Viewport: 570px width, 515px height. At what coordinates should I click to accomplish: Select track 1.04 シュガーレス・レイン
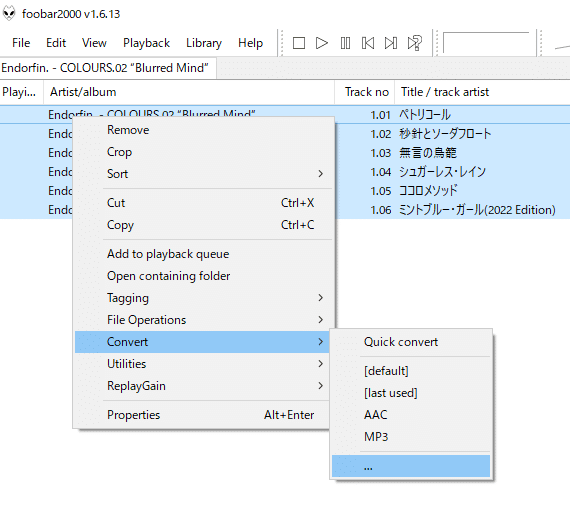[442, 172]
